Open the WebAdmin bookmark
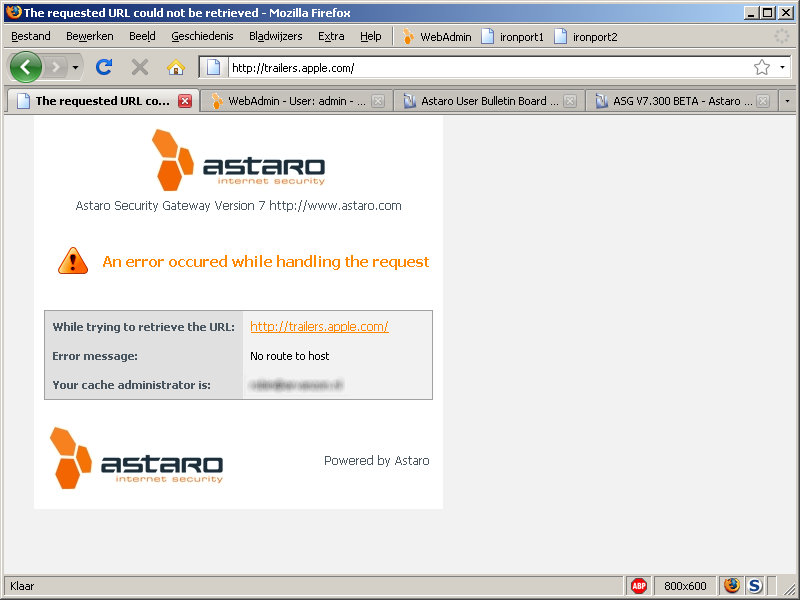 [437, 37]
